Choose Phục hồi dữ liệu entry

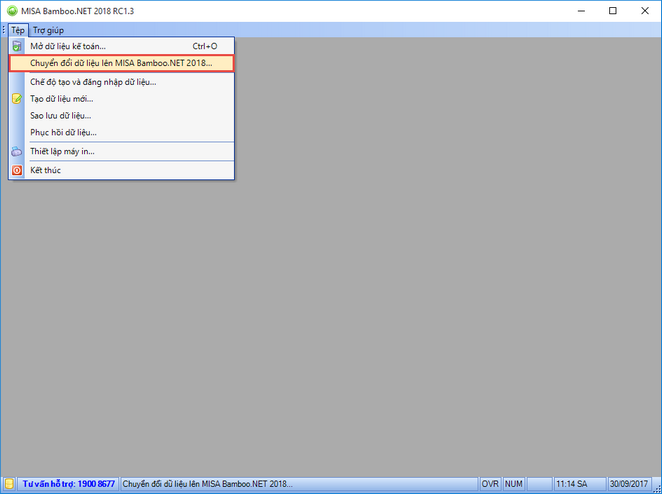click(122, 133)
